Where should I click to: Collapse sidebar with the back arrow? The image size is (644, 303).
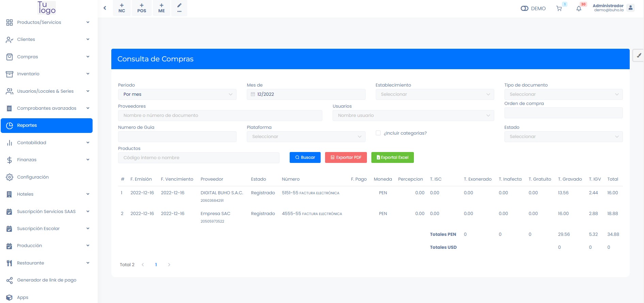click(x=105, y=8)
